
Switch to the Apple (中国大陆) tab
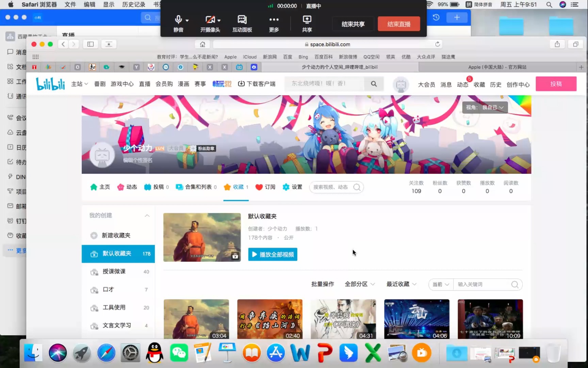pyautogui.click(x=497, y=67)
